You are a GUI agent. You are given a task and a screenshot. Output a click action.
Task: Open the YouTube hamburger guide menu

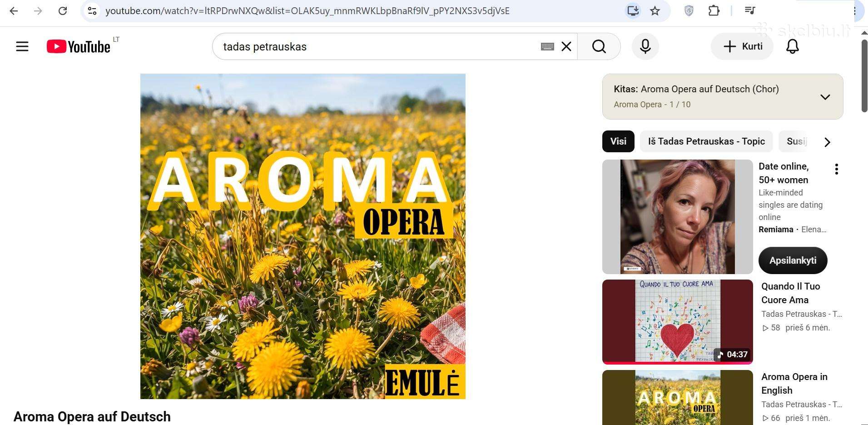pos(22,46)
